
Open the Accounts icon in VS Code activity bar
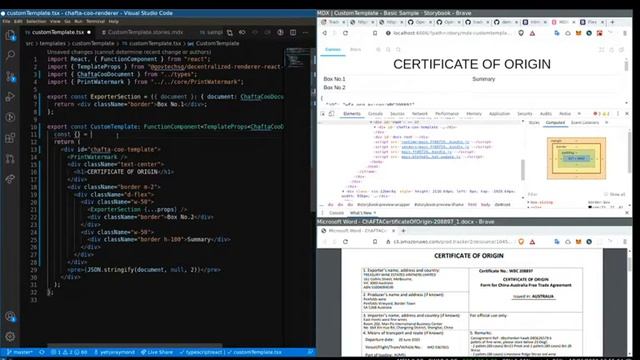(x=10, y=316)
